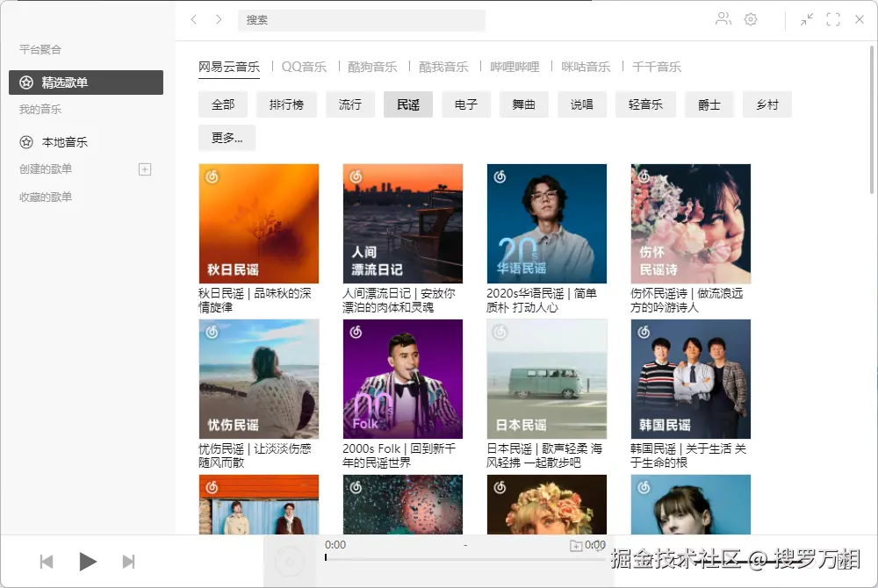Click the title 日本民谣 | 歌声轻柔 海风轻拂
Screen dimensions: 878x588
pyautogui.click(x=544, y=456)
